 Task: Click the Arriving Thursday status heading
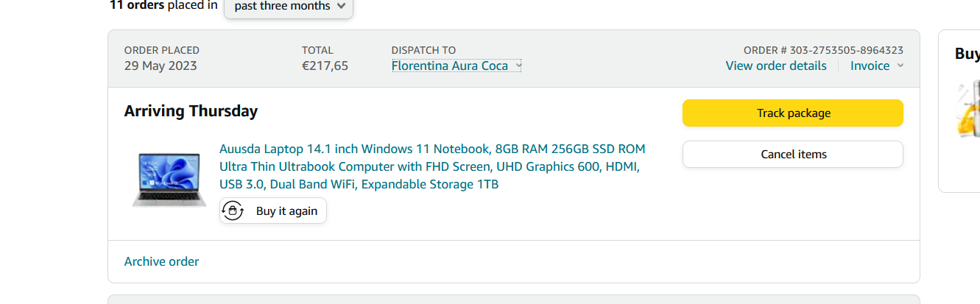(191, 112)
